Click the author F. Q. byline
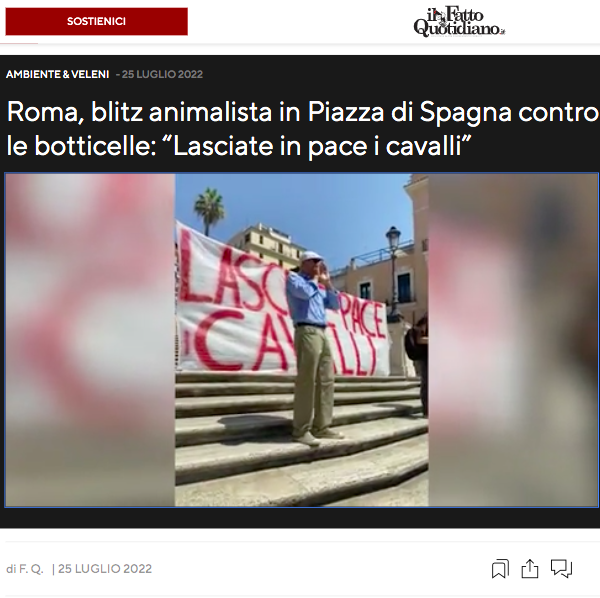 click(x=25, y=569)
